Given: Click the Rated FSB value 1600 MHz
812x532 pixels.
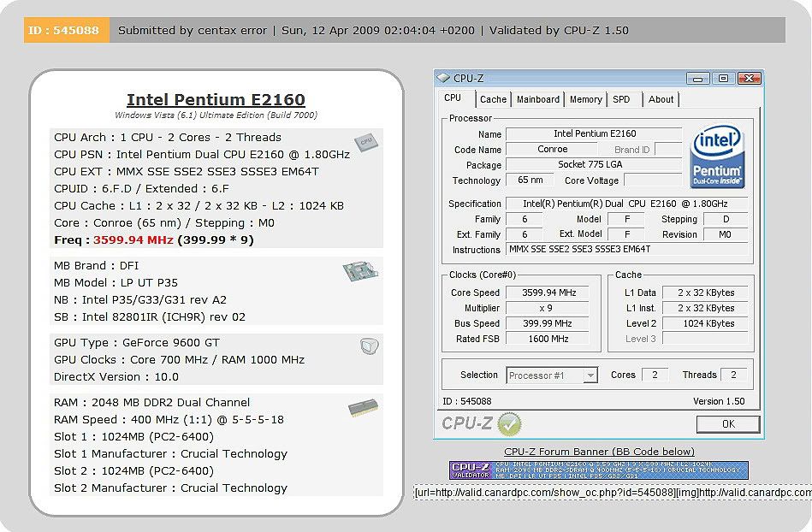Looking at the screenshot, I should (x=548, y=339).
